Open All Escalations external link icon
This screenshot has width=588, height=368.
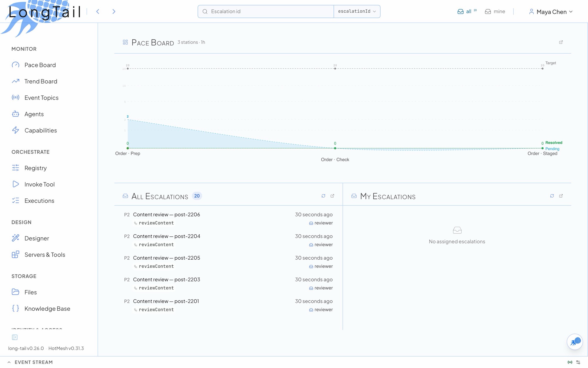click(332, 196)
